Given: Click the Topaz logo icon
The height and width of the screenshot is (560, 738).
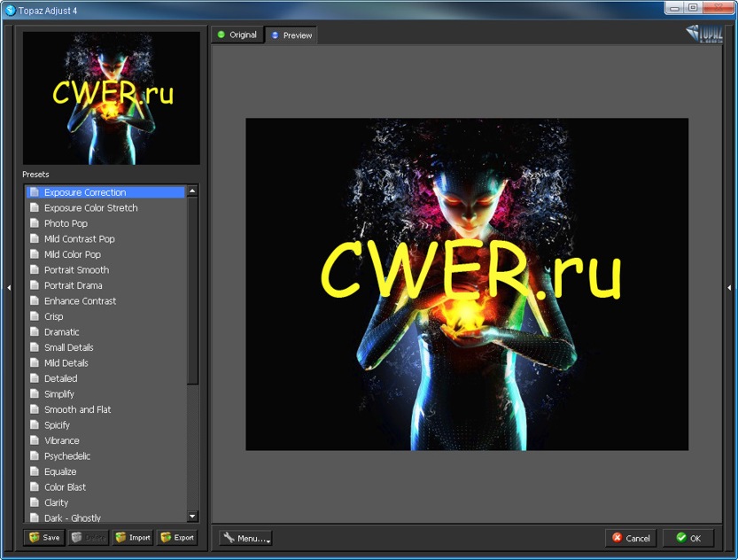Looking at the screenshot, I should click(703, 35).
